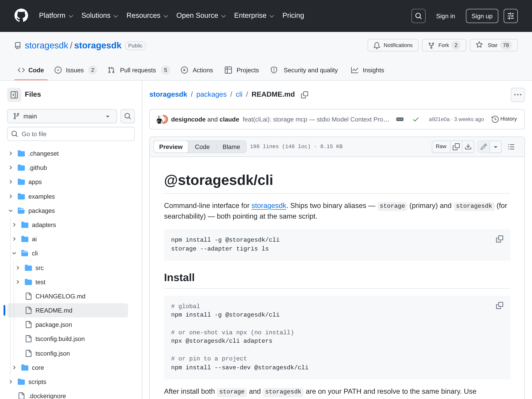The image size is (532, 399).
Task: Expand the .github folder
Action: point(11,168)
